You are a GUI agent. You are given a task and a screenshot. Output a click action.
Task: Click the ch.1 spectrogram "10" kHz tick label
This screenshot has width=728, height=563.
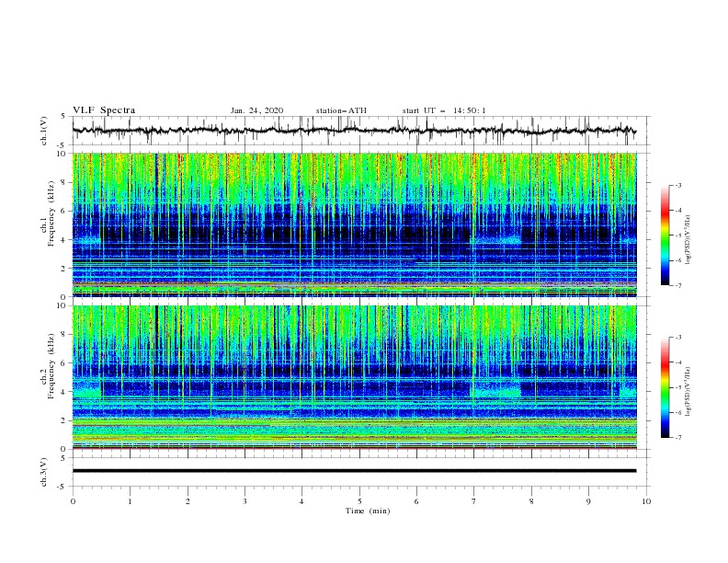click(63, 154)
